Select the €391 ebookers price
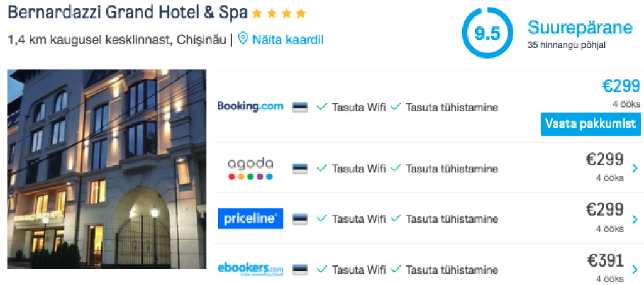Image resolution: width=644 pixels, height=285 pixels. 605,260
